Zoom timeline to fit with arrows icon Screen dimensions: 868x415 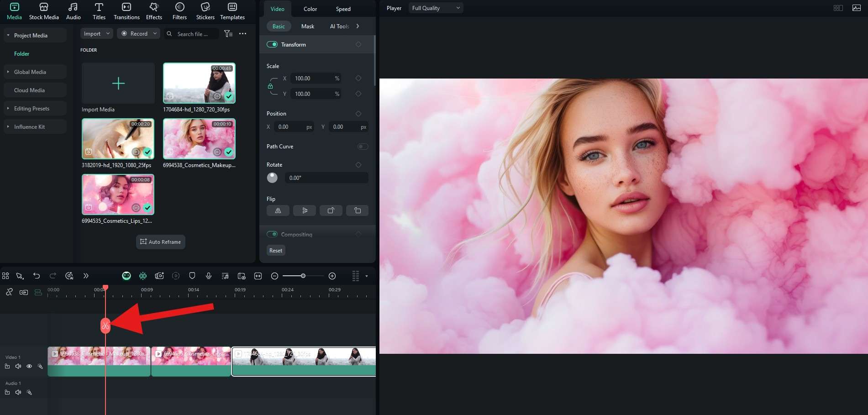(x=258, y=276)
